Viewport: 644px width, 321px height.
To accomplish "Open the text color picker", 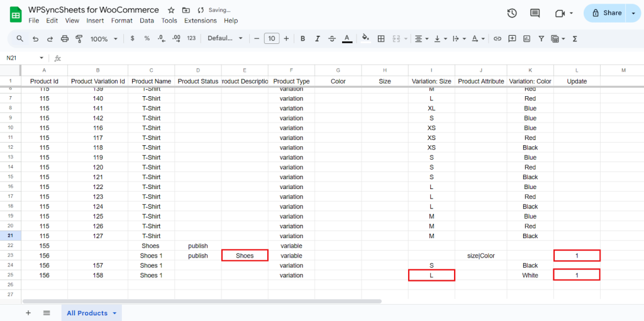I will 347,38.
